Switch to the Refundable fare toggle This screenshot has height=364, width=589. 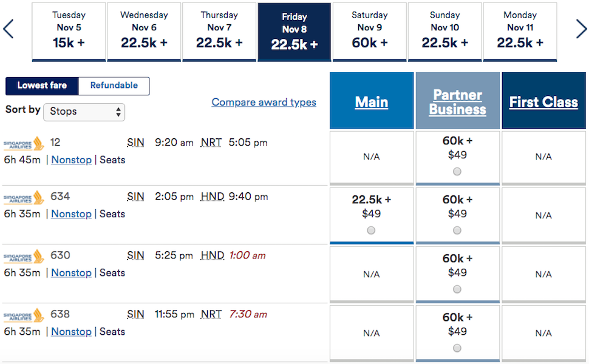[x=114, y=86]
